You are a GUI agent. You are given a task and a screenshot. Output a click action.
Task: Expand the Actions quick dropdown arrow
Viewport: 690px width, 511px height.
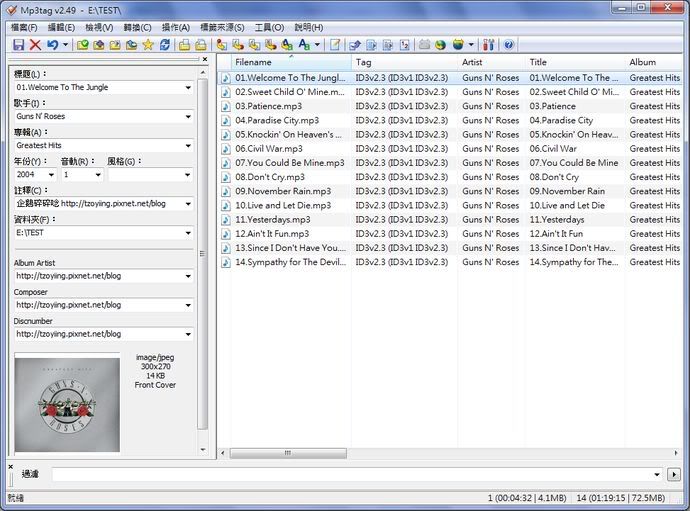click(317, 44)
